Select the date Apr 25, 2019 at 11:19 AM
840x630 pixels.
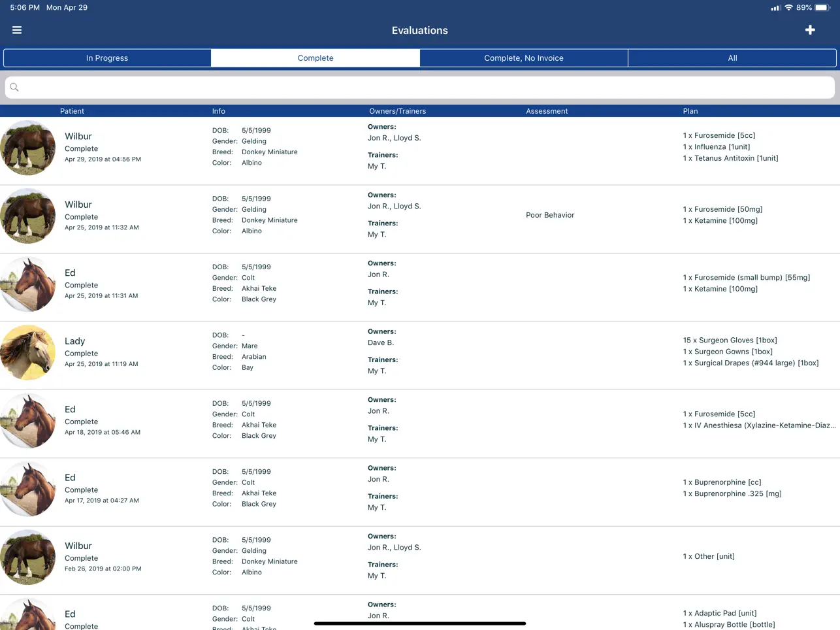[x=101, y=364]
